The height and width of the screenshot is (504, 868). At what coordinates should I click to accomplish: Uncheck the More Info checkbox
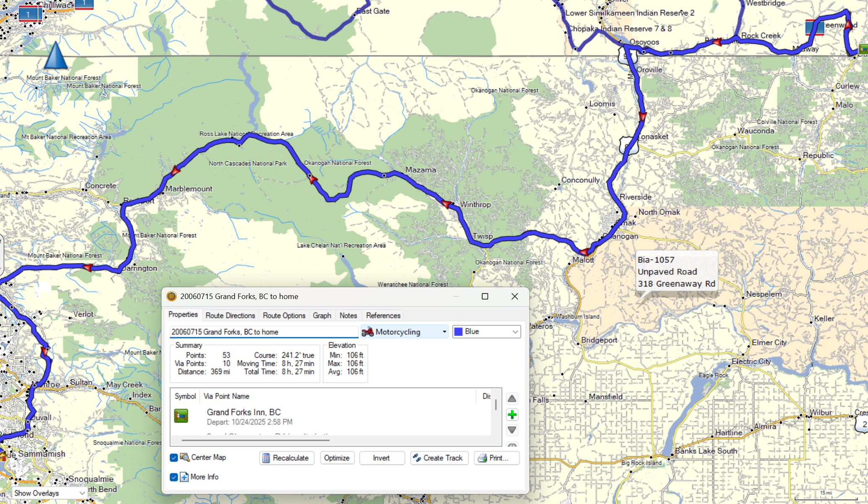(174, 477)
